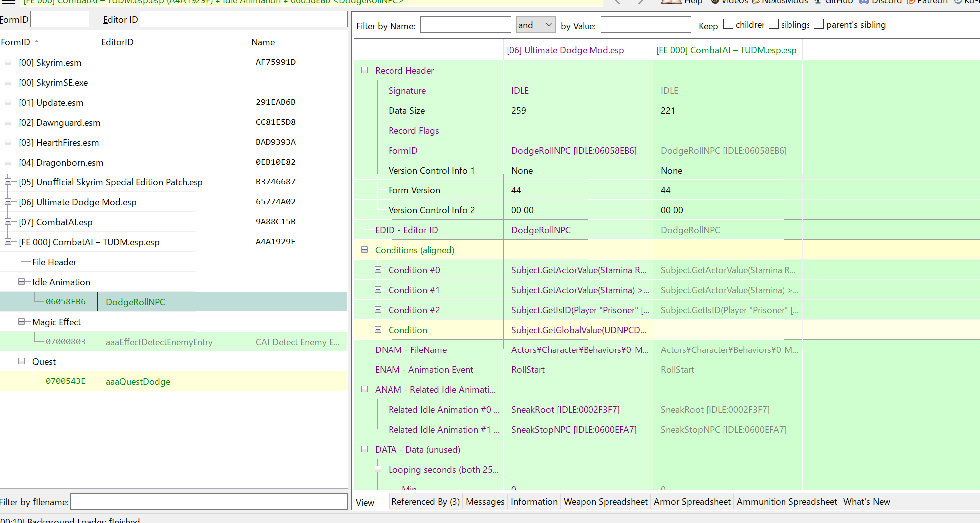Image resolution: width=980 pixels, height=523 pixels.
Task: Expand Condition #0 row
Action: click(378, 270)
